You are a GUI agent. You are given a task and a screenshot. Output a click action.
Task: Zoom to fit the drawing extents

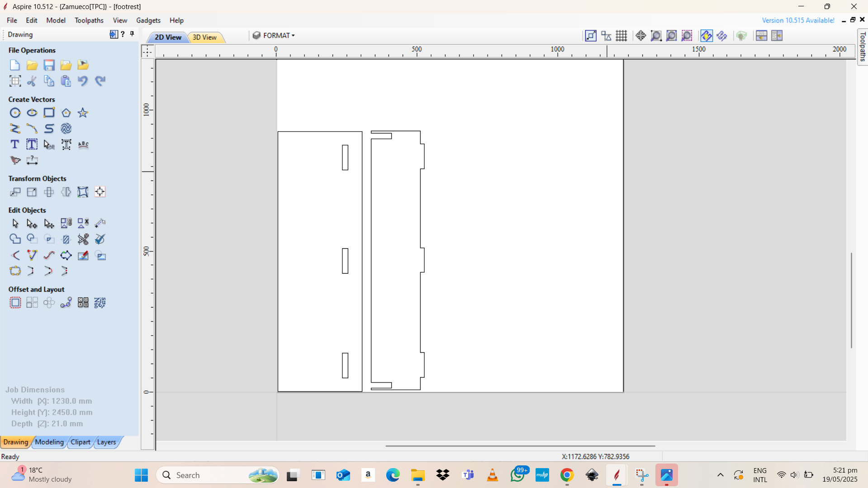click(x=672, y=36)
